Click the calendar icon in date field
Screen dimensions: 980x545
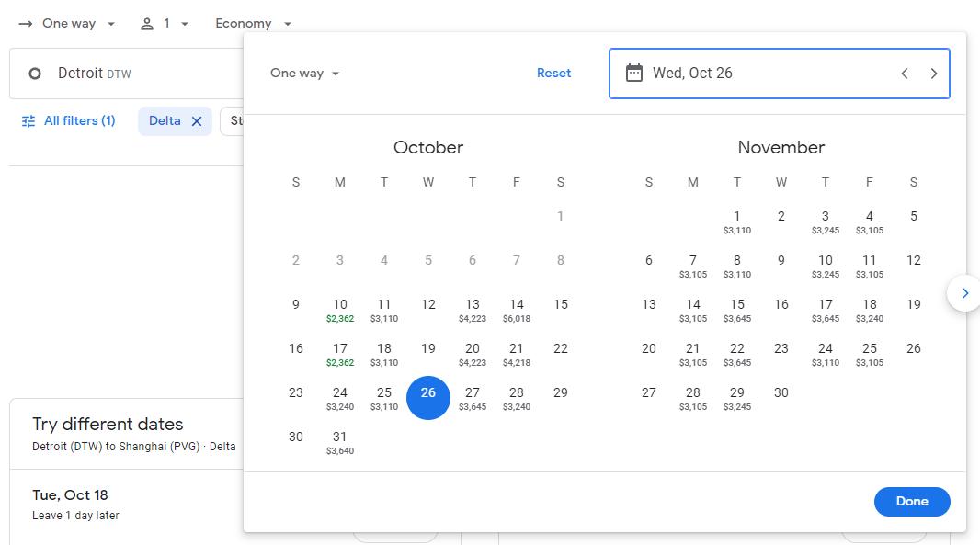pyautogui.click(x=634, y=74)
